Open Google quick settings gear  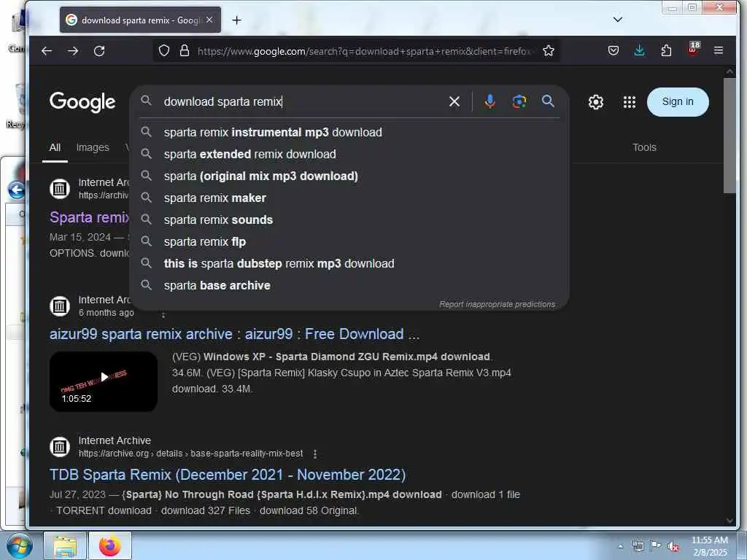coord(596,102)
